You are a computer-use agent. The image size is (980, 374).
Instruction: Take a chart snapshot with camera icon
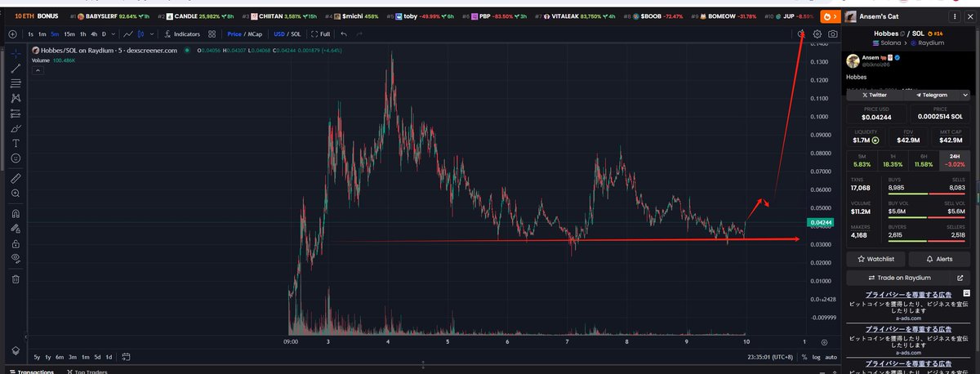[x=832, y=34]
